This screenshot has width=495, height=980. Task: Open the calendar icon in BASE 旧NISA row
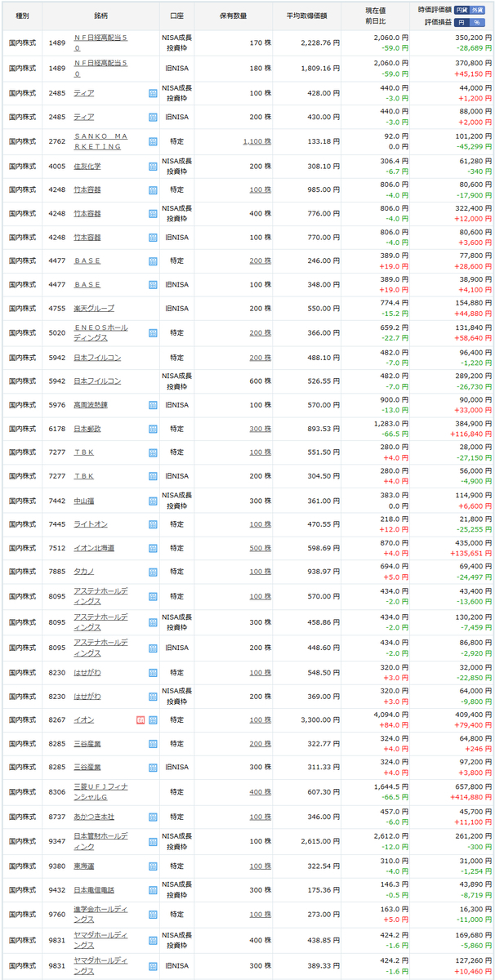point(153,285)
